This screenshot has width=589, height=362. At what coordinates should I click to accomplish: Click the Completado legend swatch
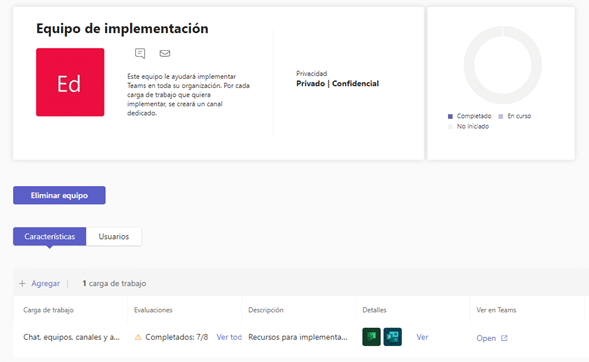click(x=450, y=116)
